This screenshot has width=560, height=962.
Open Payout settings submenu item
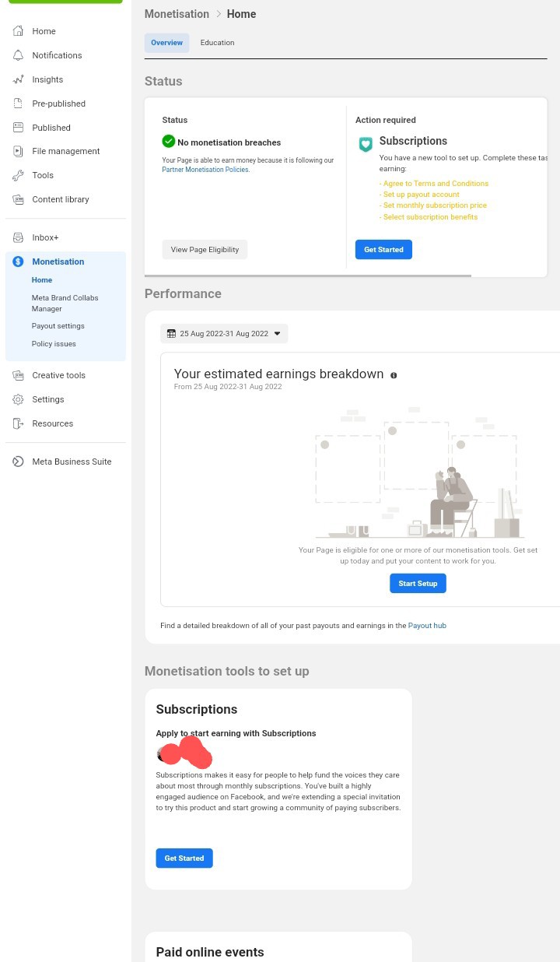pyautogui.click(x=58, y=326)
